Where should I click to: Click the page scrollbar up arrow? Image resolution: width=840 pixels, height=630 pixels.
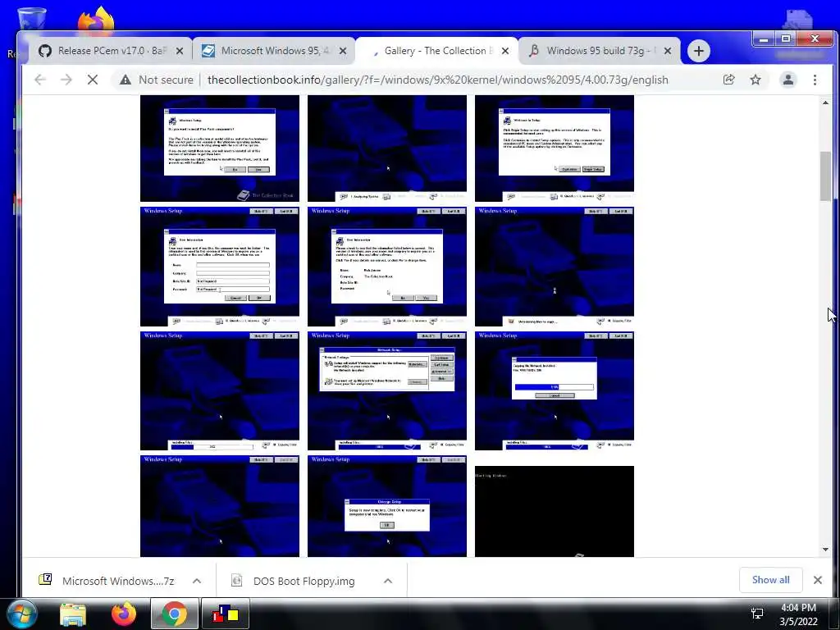[x=825, y=103]
